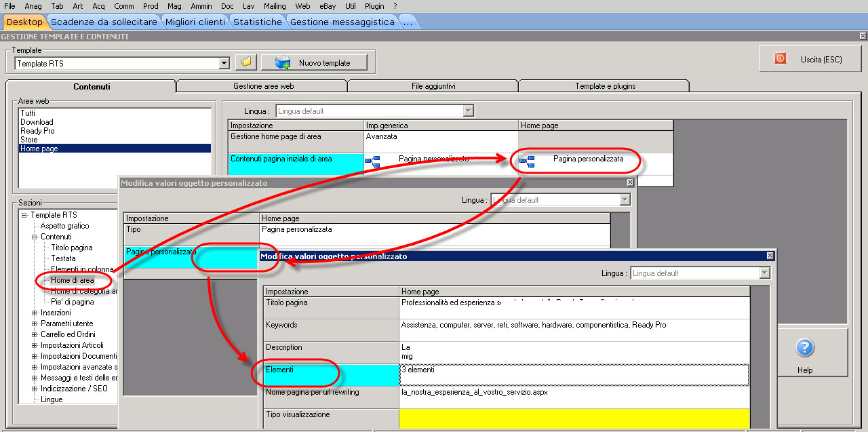The height and width of the screenshot is (432, 868).
Task: Open the Anag menu
Action: coord(33,6)
